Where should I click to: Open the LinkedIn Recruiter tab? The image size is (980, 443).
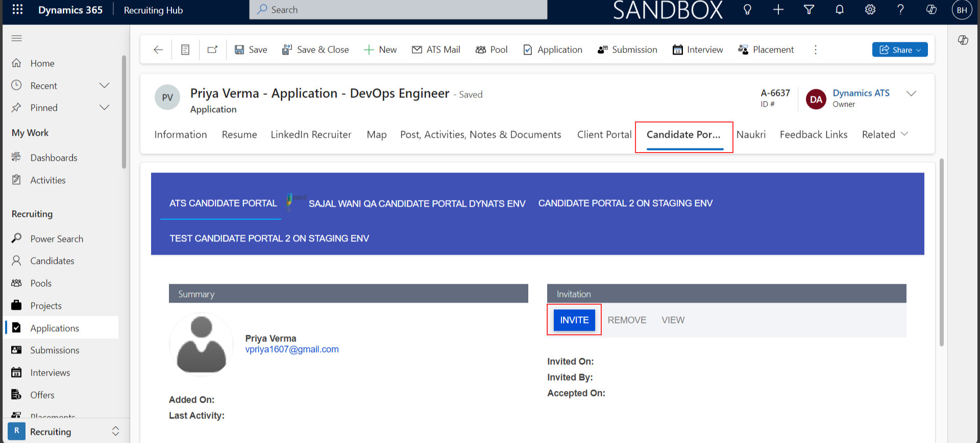[311, 134]
